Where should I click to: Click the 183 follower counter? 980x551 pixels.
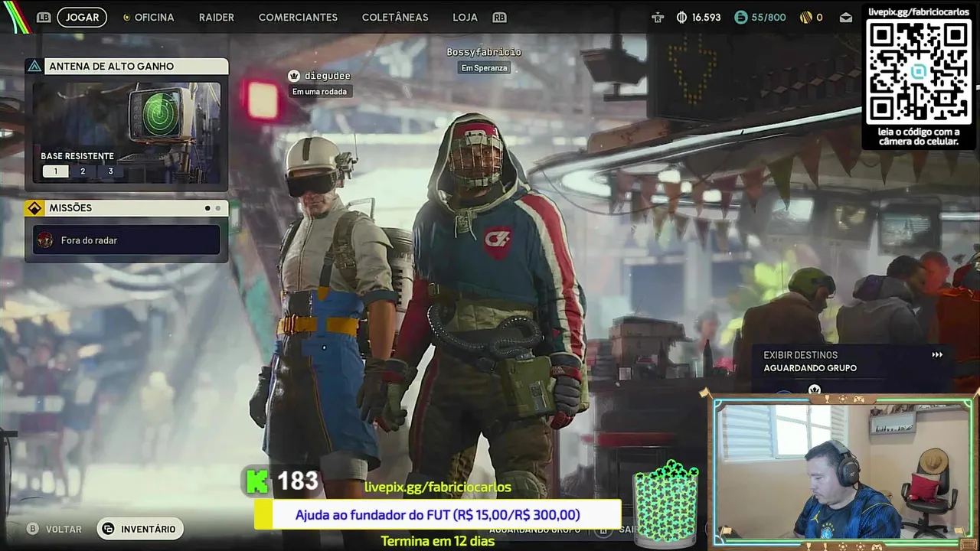pos(298,481)
